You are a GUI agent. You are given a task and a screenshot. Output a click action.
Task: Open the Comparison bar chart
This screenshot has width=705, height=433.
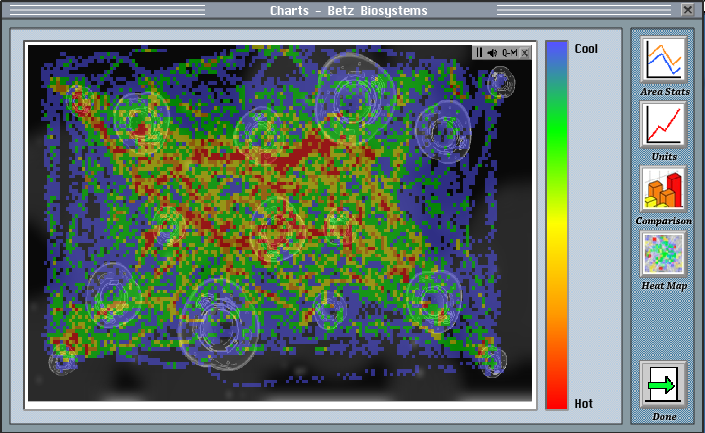663,189
